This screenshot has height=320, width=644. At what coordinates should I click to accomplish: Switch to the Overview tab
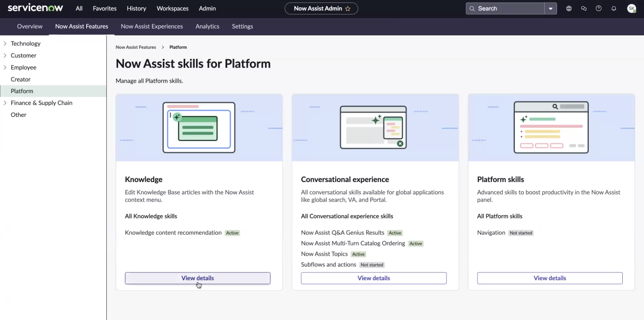(30, 26)
